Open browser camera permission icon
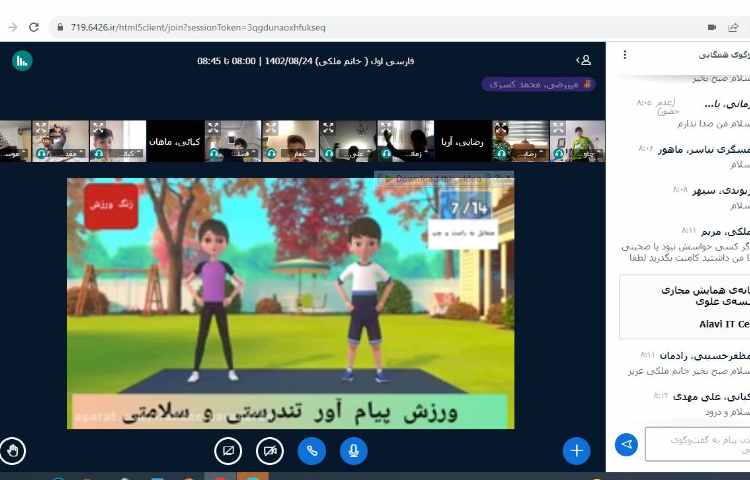The width and height of the screenshot is (750, 480). (x=712, y=27)
